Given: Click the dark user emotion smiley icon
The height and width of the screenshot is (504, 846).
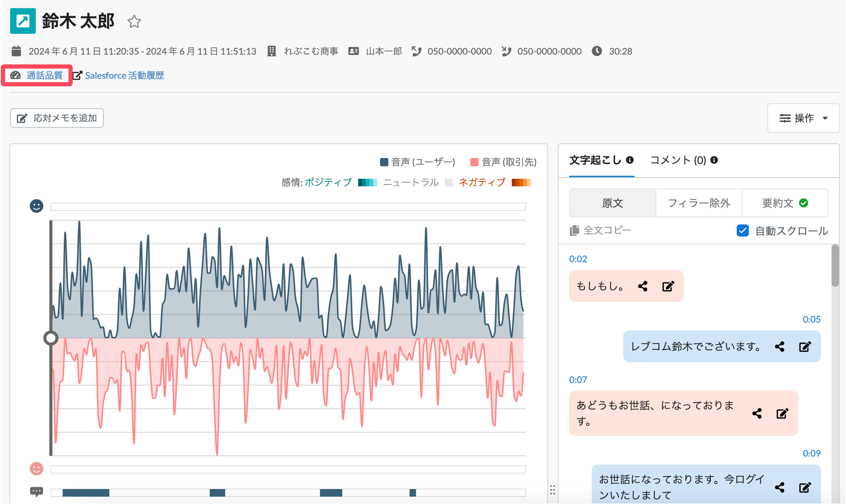Looking at the screenshot, I should tap(36, 206).
